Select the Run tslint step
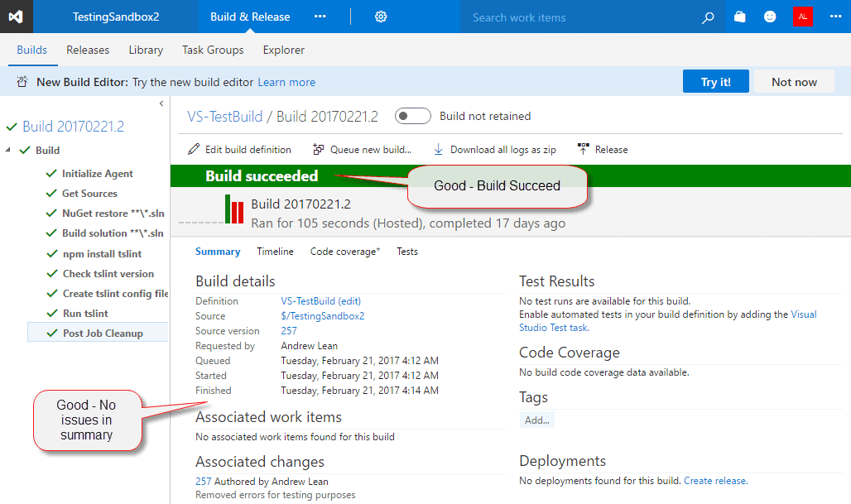 coord(85,314)
